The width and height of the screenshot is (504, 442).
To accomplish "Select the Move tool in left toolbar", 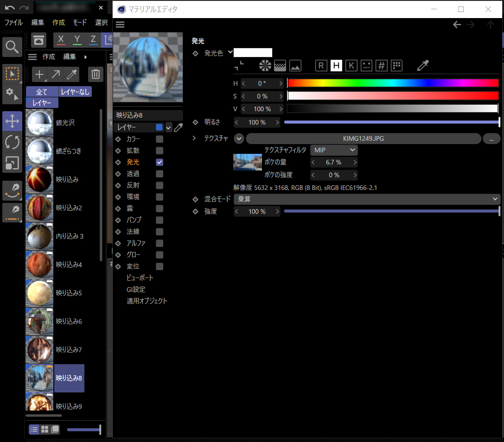I will pyautogui.click(x=12, y=122).
